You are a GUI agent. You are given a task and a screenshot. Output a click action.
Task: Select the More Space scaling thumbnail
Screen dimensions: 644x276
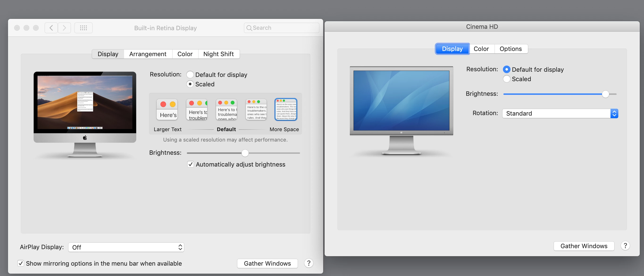[286, 109]
